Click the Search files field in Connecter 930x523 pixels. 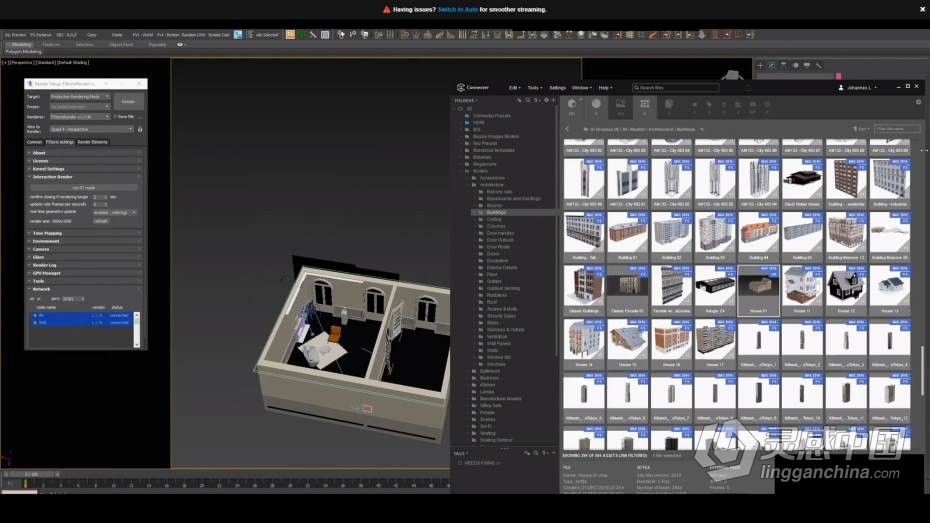[676, 88]
